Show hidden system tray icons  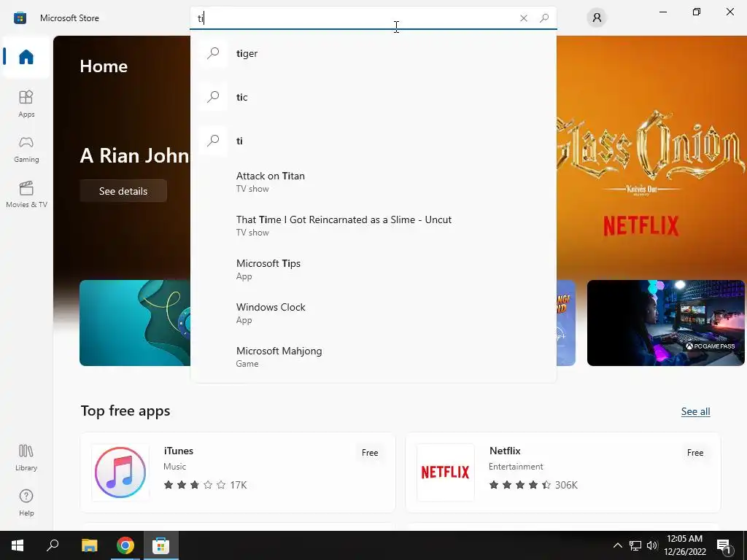point(617,545)
